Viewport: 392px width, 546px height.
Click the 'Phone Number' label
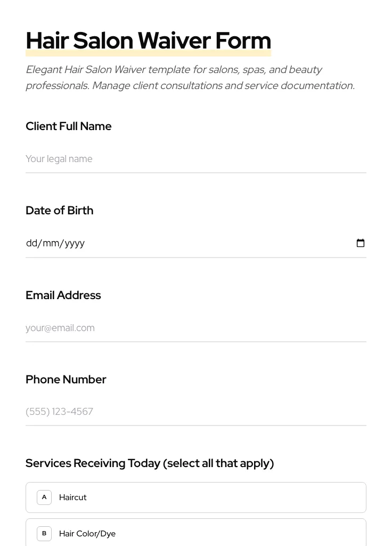click(66, 380)
